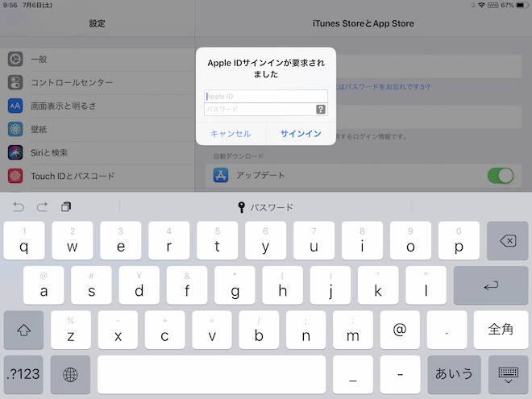The width and height of the screenshot is (532, 399).
Task: Tap the General (一般) gear icon
Action: (15, 59)
